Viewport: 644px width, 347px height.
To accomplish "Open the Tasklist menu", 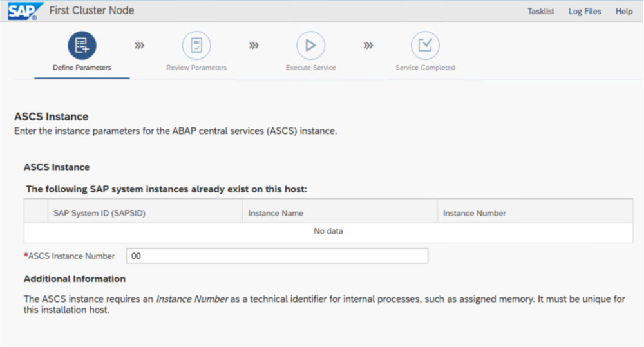I will (540, 12).
